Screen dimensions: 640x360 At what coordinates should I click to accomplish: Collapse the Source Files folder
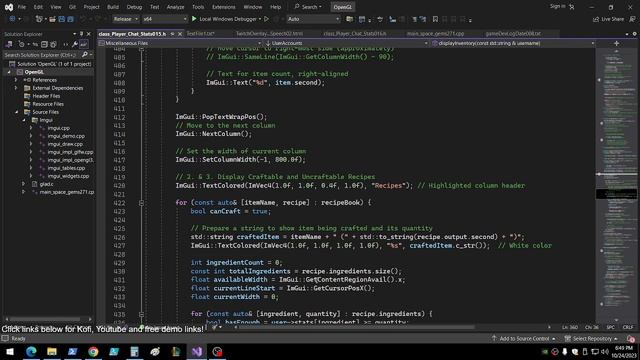pos(16,112)
